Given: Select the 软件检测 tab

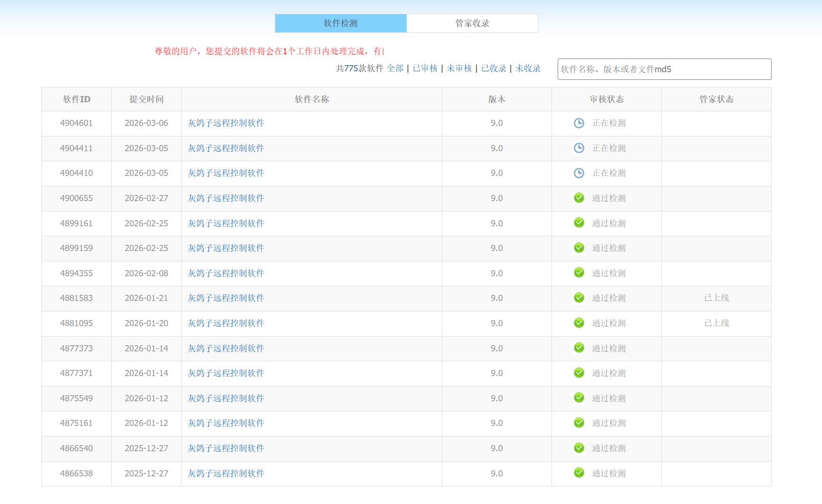Looking at the screenshot, I should (x=340, y=23).
